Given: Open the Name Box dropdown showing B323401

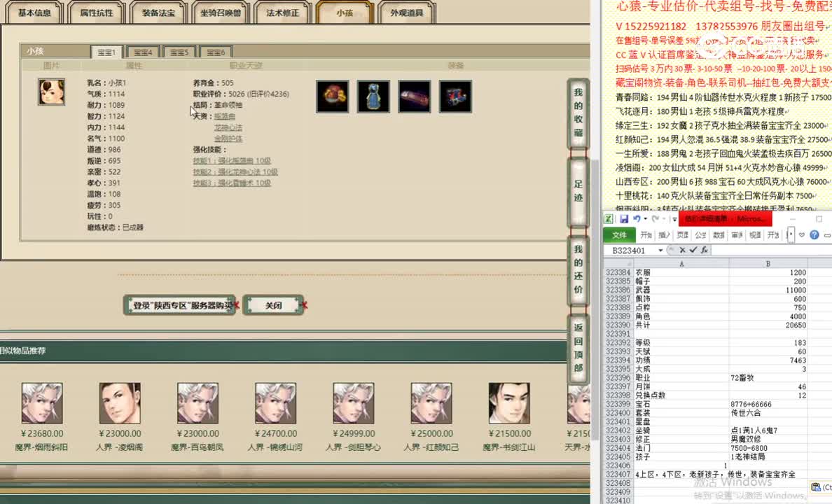Looking at the screenshot, I should 659,250.
